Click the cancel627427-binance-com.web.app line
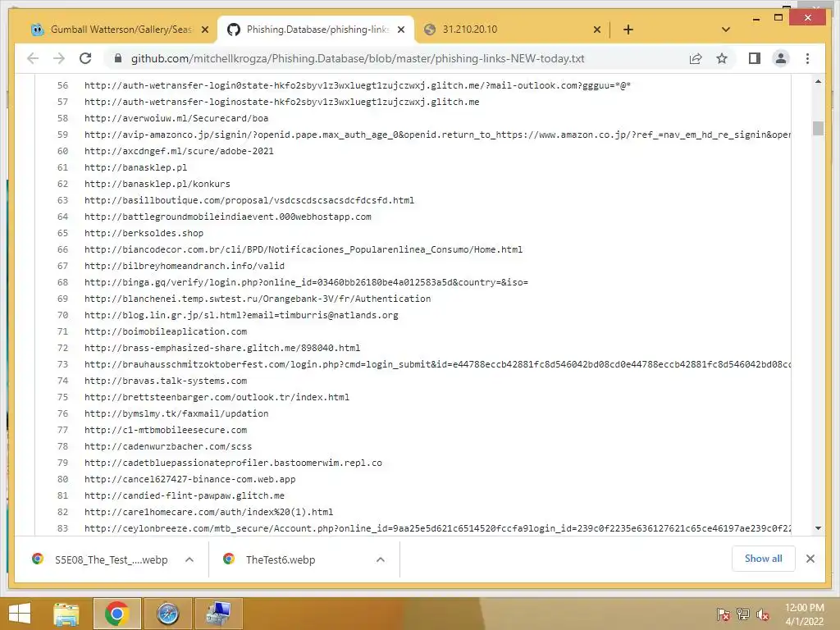Screen dimensions: 840x630 189,479
